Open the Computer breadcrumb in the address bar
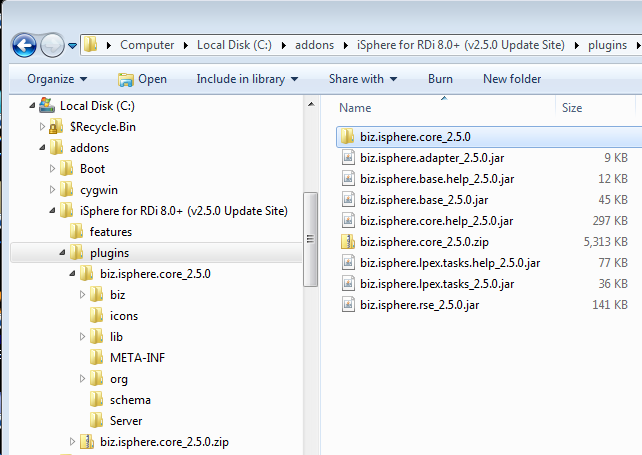 point(147,45)
